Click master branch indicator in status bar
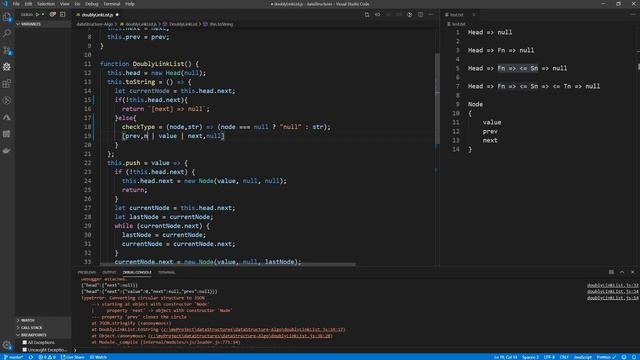 tap(13, 357)
